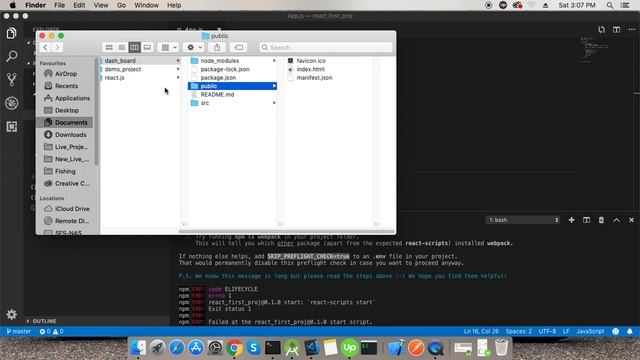
Task: Click UTF-8 encoding in status bar
Action: tap(547, 331)
